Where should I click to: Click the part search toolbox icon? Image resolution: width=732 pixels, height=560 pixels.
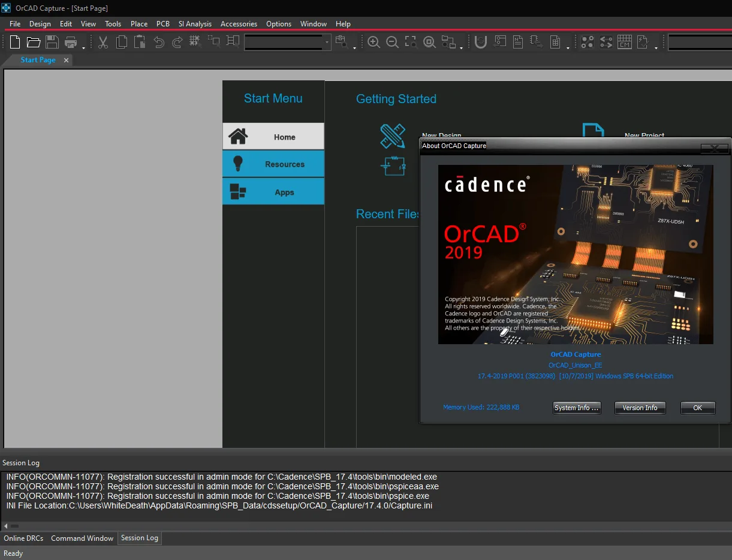[x=341, y=41]
